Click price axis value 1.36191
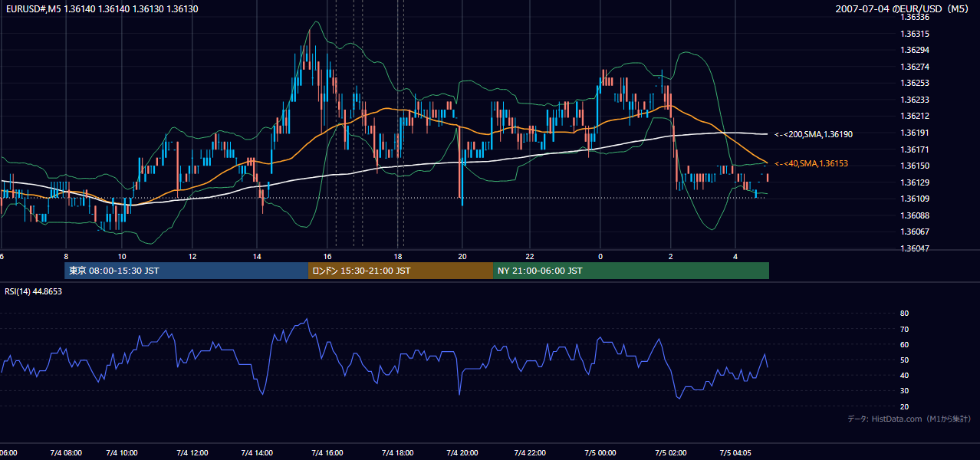 (x=916, y=133)
